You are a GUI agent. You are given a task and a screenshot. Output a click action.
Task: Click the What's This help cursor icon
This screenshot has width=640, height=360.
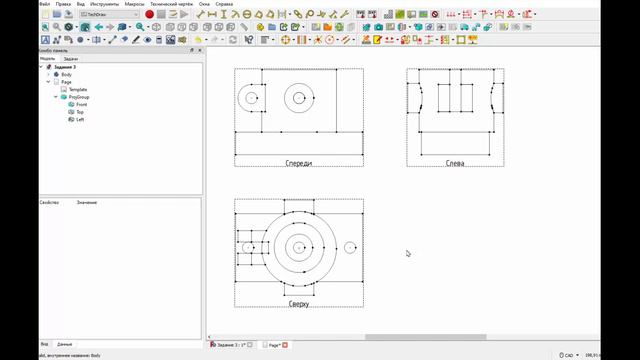coord(249,40)
